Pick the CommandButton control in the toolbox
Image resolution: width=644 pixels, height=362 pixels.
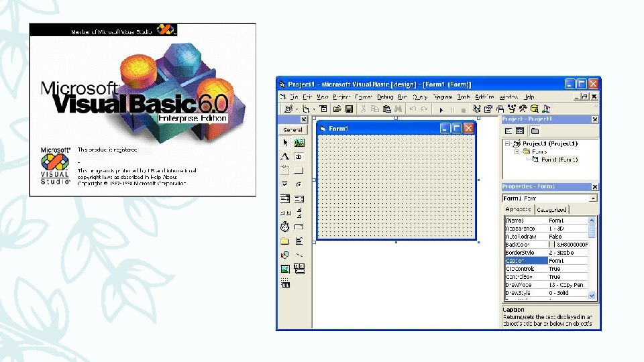point(299,170)
